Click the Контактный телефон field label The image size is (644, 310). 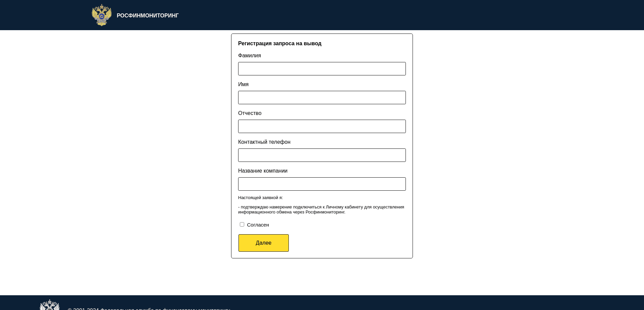[x=264, y=142]
